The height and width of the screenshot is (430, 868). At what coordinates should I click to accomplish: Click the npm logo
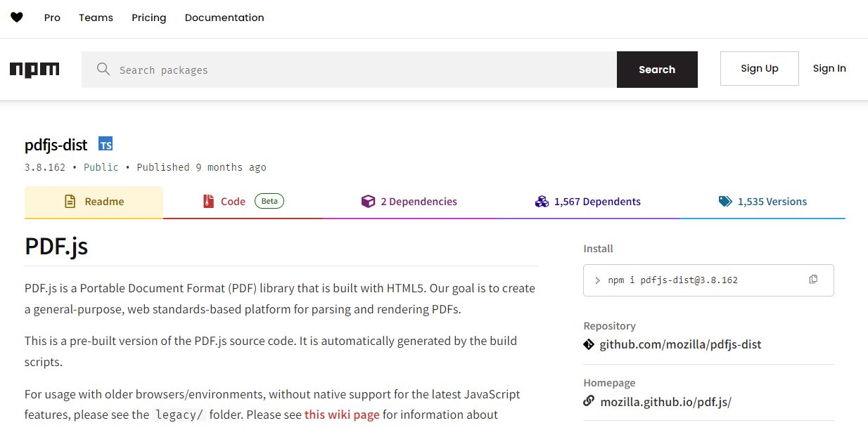(34, 70)
